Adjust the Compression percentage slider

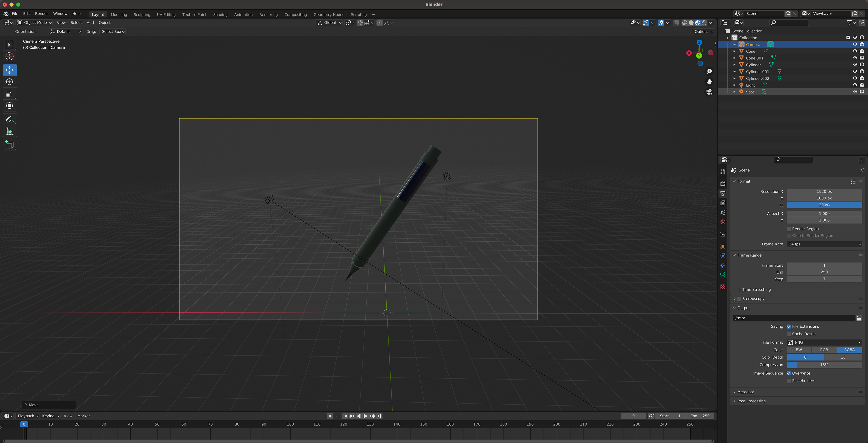(824, 365)
